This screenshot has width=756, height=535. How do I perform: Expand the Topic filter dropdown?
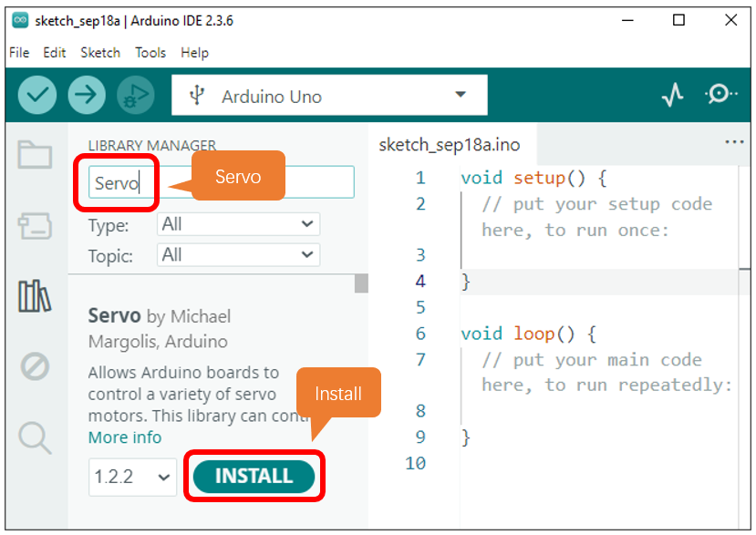(x=238, y=254)
